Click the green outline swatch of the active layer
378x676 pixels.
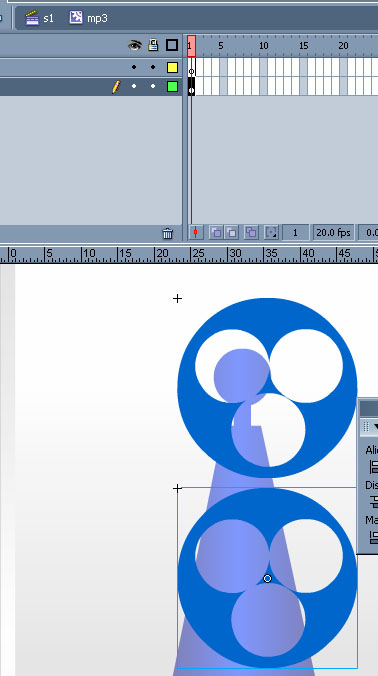coord(172,87)
